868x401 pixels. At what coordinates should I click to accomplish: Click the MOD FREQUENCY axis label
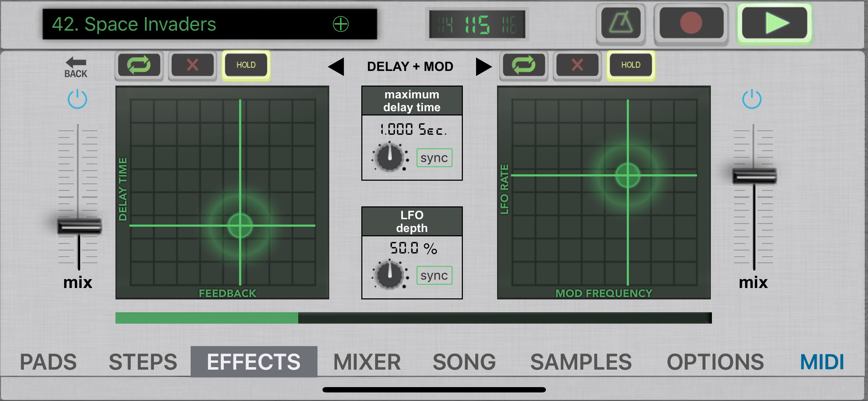pyautogui.click(x=604, y=293)
